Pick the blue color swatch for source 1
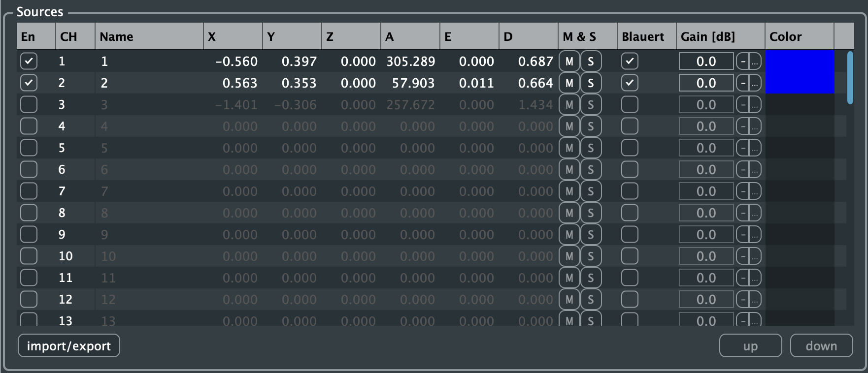The height and width of the screenshot is (373, 868). 800,62
